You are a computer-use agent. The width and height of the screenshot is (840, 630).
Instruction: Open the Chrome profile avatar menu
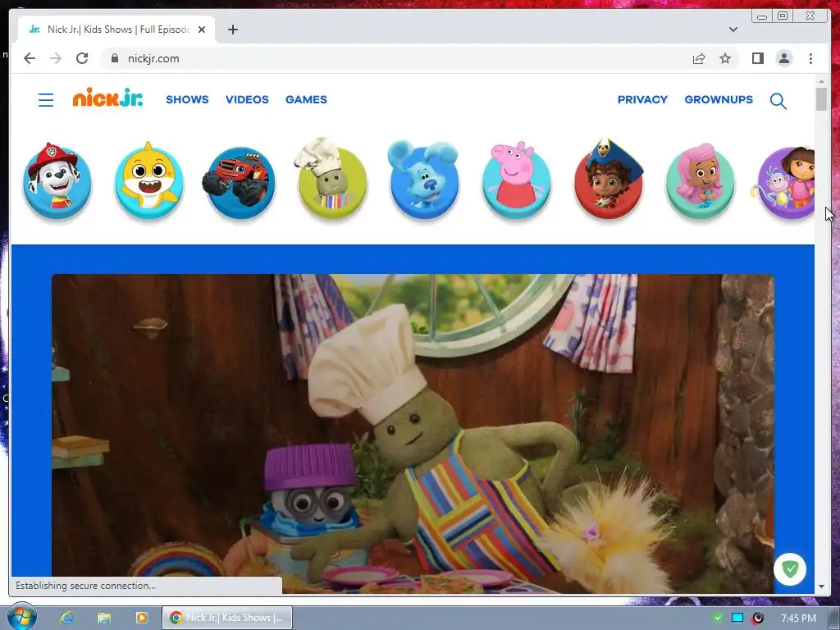(783, 58)
